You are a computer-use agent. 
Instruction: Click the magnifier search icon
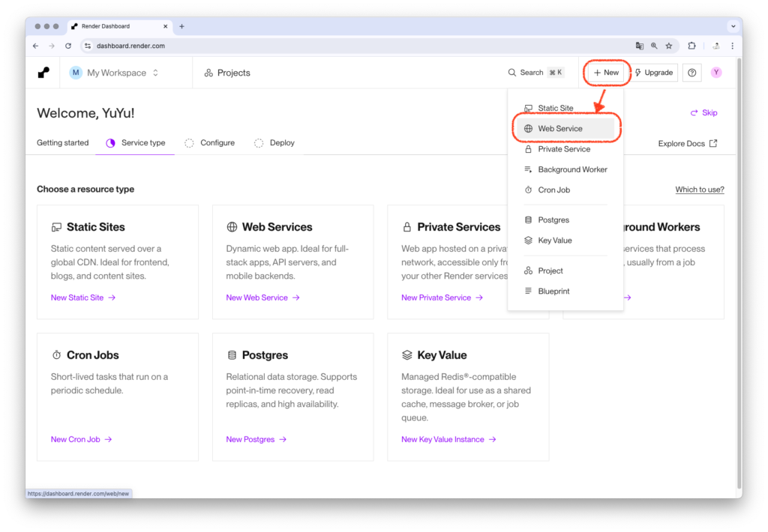click(x=511, y=73)
